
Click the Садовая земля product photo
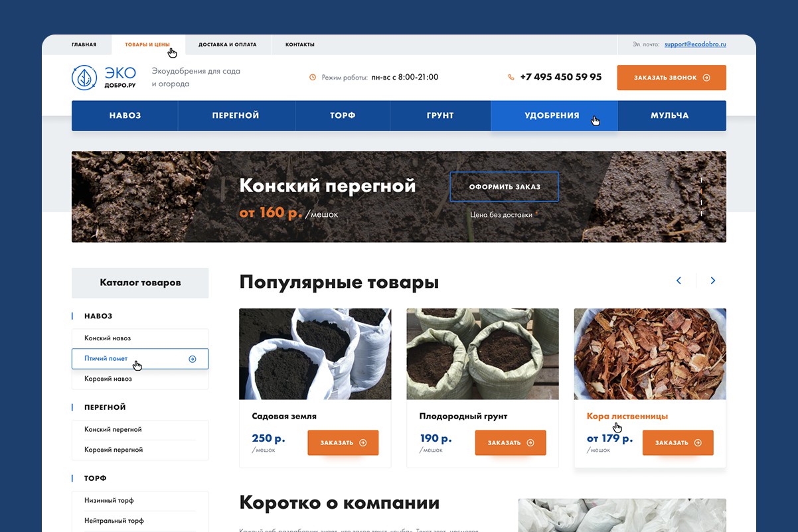pos(315,354)
